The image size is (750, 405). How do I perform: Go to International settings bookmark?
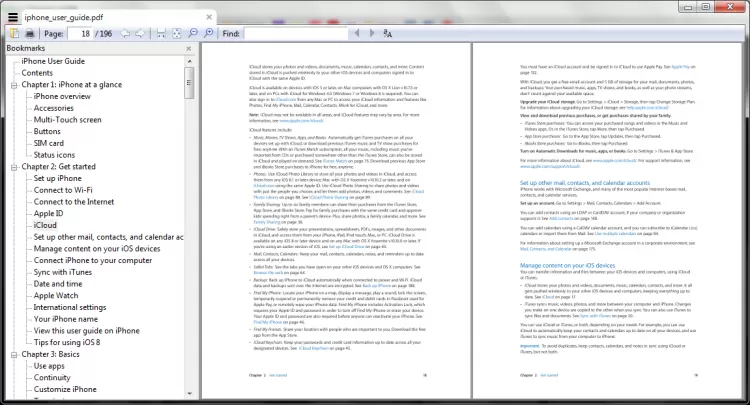pyautogui.click(x=70, y=307)
